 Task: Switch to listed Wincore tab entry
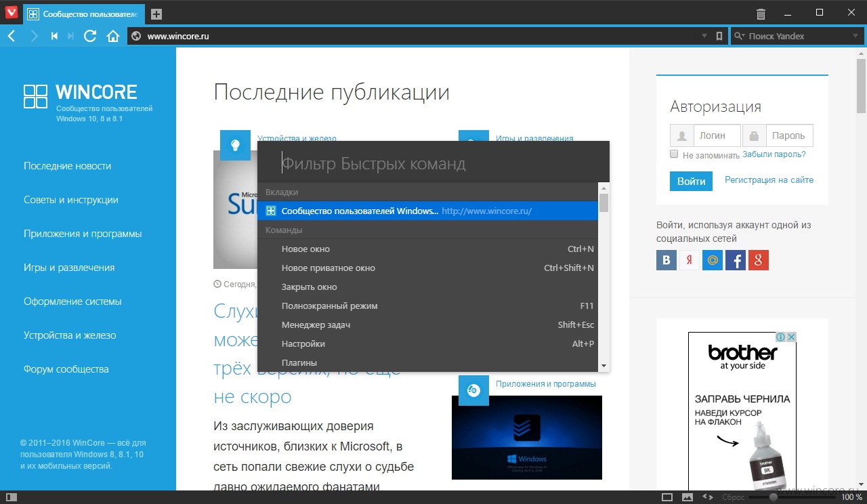pos(427,211)
